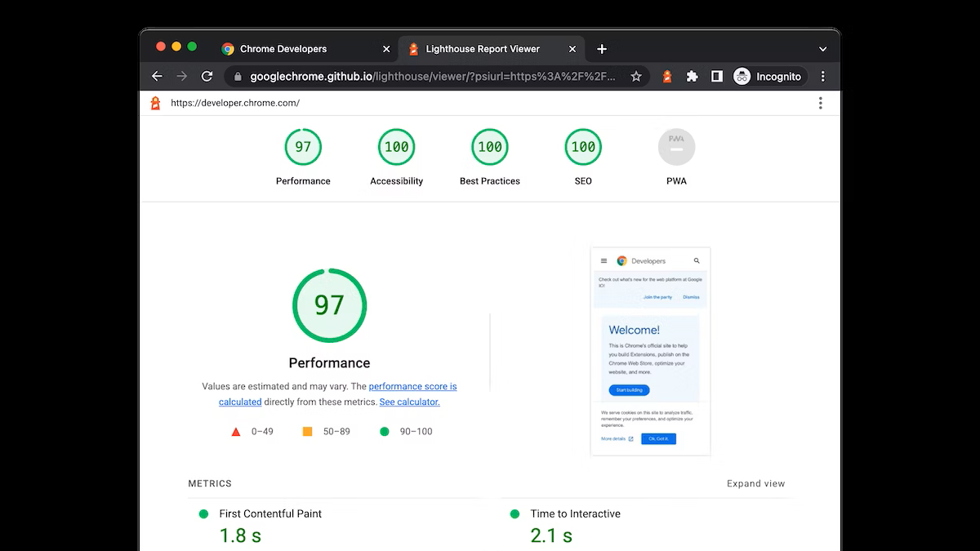Open the See calculator link
The image size is (980, 551).
(x=409, y=402)
